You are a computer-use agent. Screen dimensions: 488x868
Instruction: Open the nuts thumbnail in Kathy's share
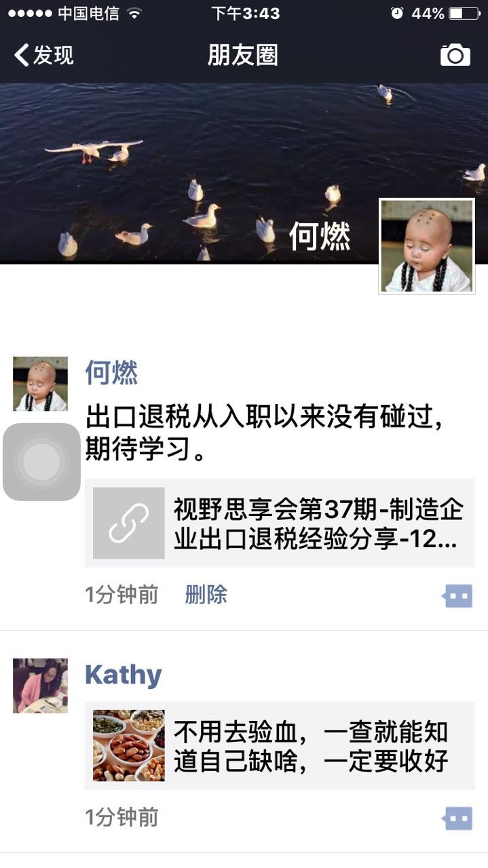pyautogui.click(x=128, y=745)
